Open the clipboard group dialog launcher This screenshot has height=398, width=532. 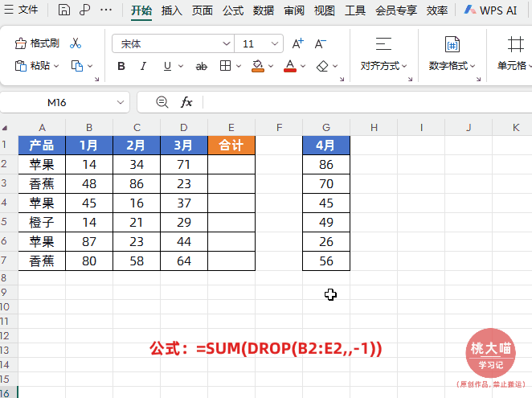tap(96, 79)
